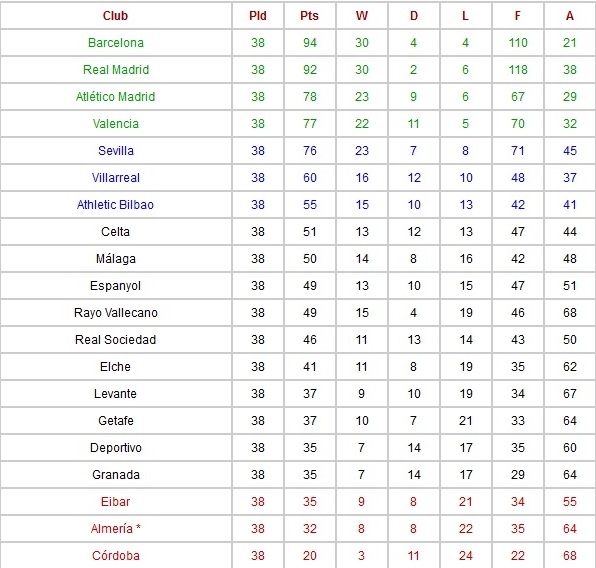
Task: Select the A column header
Action: click(569, 16)
